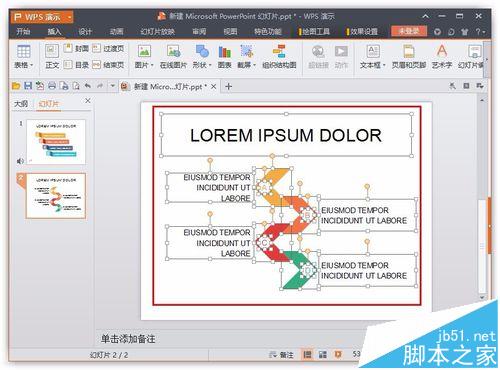Undo the last action

[x=88, y=86]
